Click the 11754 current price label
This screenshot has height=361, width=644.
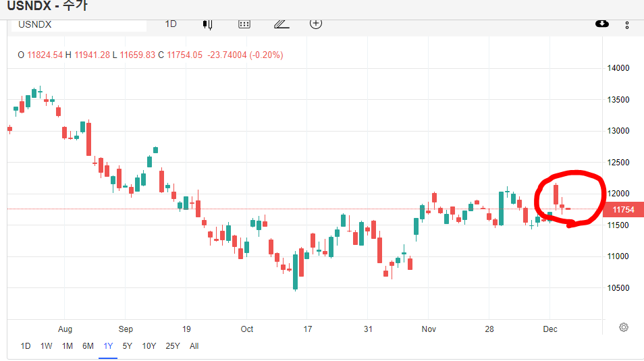coord(623,209)
